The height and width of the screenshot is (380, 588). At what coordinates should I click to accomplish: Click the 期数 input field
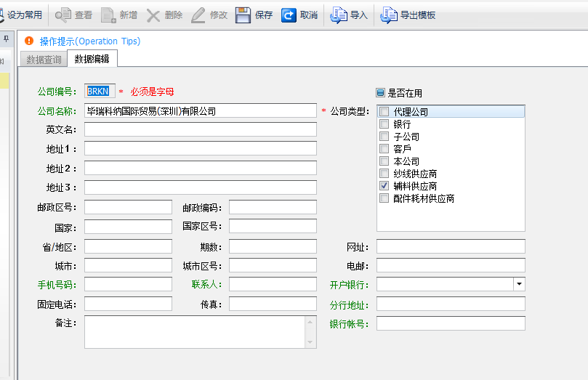point(273,246)
